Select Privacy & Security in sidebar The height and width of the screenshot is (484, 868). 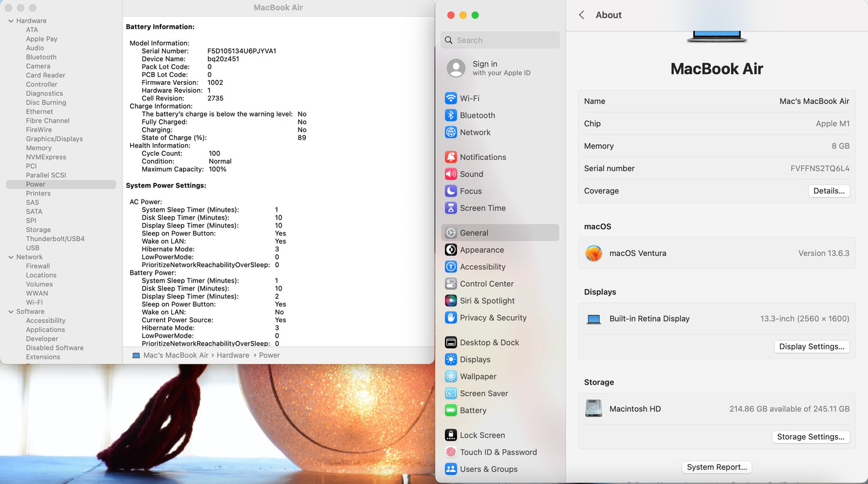[x=493, y=317]
